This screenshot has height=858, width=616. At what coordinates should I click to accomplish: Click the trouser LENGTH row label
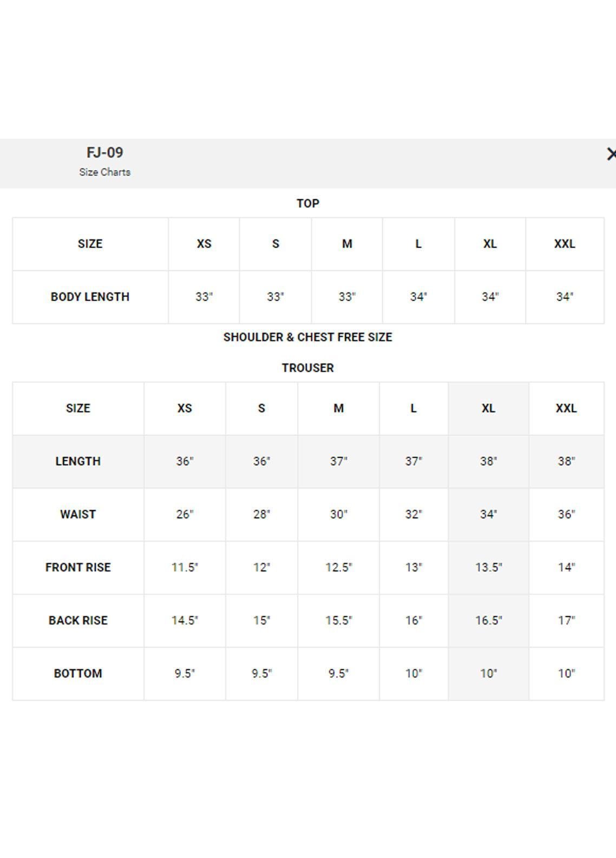pos(78,461)
